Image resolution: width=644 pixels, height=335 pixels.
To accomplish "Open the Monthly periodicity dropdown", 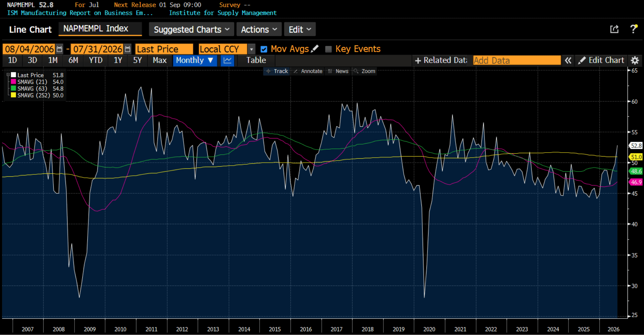I will click(x=195, y=60).
